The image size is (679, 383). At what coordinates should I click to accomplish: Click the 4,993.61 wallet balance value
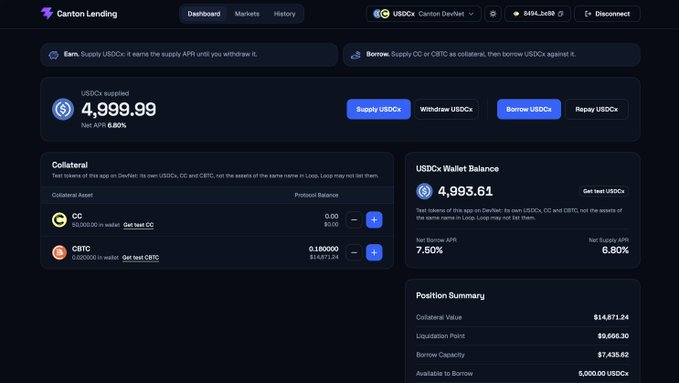click(465, 191)
